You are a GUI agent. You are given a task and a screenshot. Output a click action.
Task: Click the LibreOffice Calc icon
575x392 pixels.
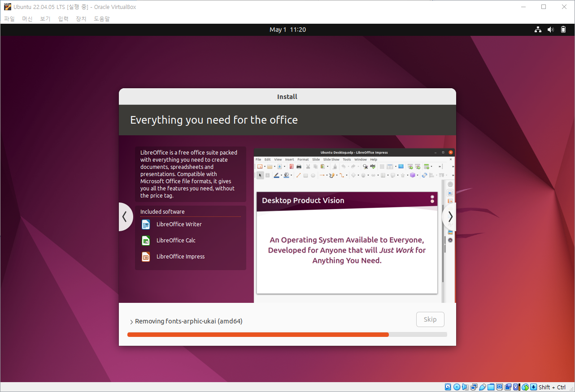(x=146, y=241)
